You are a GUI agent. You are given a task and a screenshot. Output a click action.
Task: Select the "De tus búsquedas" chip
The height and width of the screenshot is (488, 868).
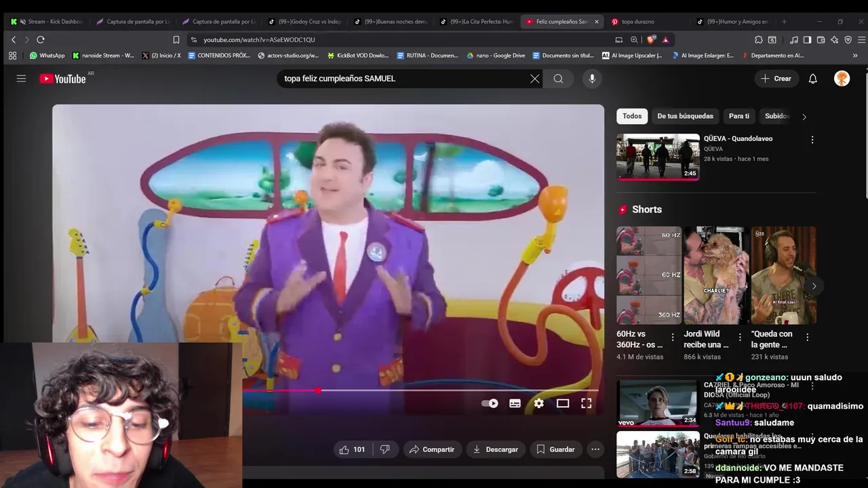click(685, 116)
